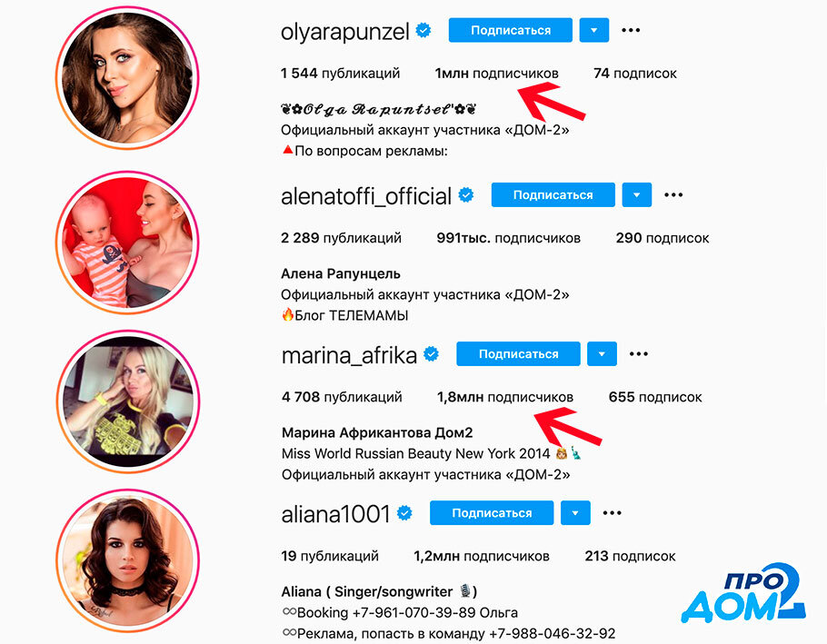The height and width of the screenshot is (644, 827).
Task: Click Подписаться for marina_afrika
Action: tap(518, 354)
